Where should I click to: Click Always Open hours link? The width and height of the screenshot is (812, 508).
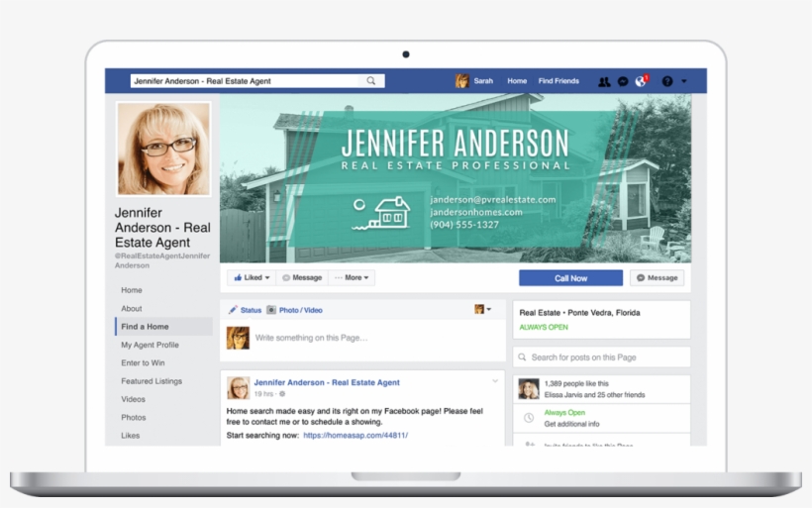pyautogui.click(x=564, y=413)
